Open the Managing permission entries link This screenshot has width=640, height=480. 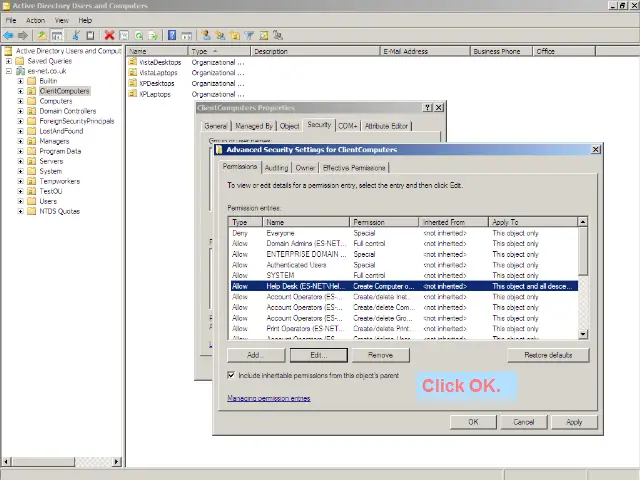[268, 398]
